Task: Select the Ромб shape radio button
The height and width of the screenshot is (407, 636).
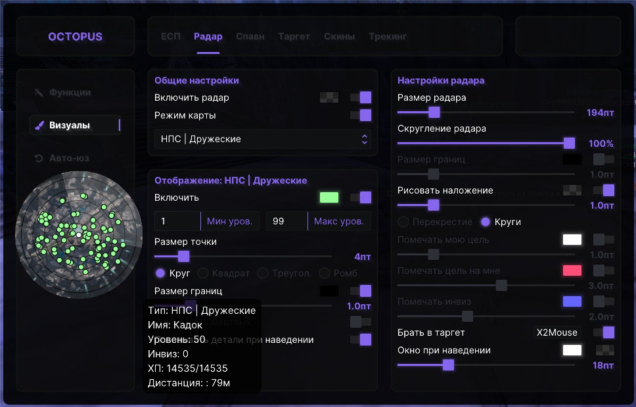Action: tap(324, 273)
